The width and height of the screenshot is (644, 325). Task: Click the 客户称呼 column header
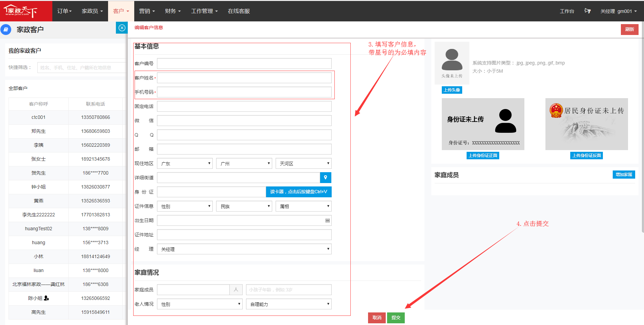38,104
